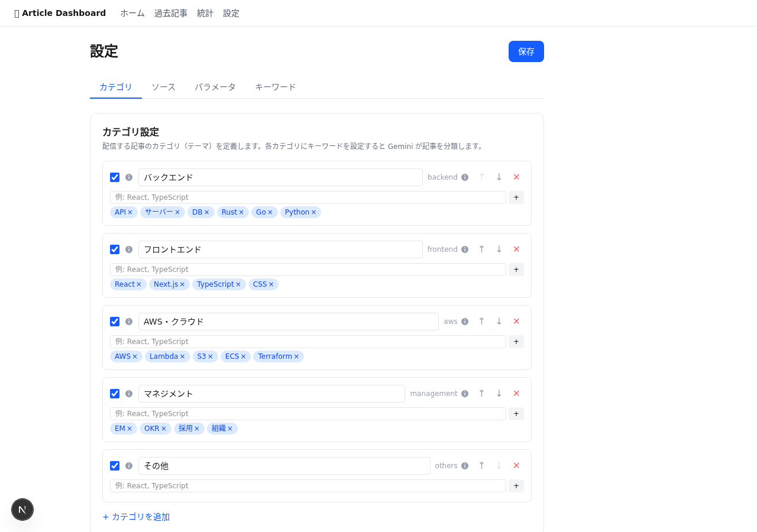Focus keyword input under その他 category
Screen dimensions: 757x532
tap(308, 486)
